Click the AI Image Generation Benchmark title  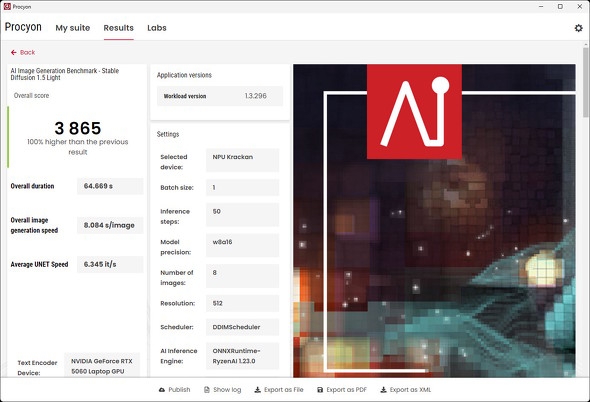(65, 74)
